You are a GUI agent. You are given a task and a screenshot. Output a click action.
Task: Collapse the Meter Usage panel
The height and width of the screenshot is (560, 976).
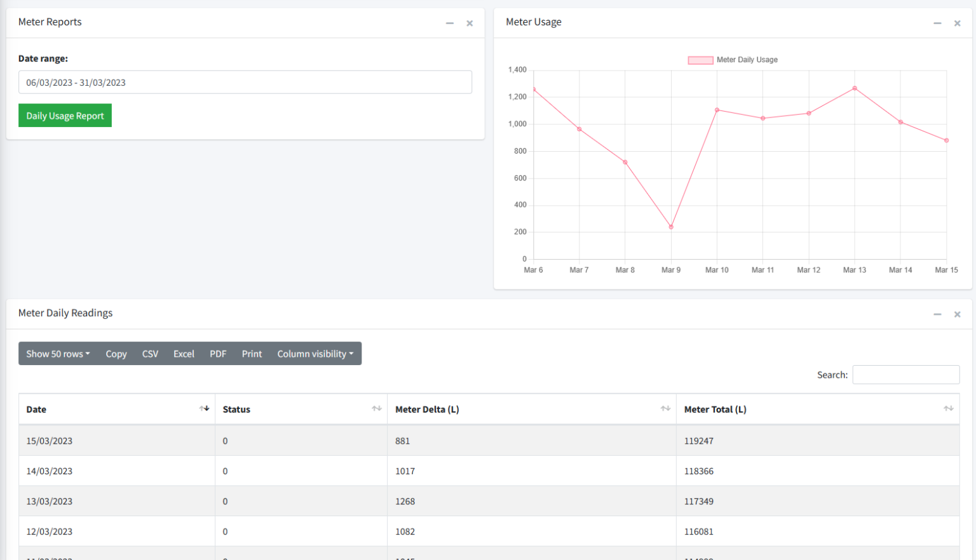pyautogui.click(x=937, y=22)
